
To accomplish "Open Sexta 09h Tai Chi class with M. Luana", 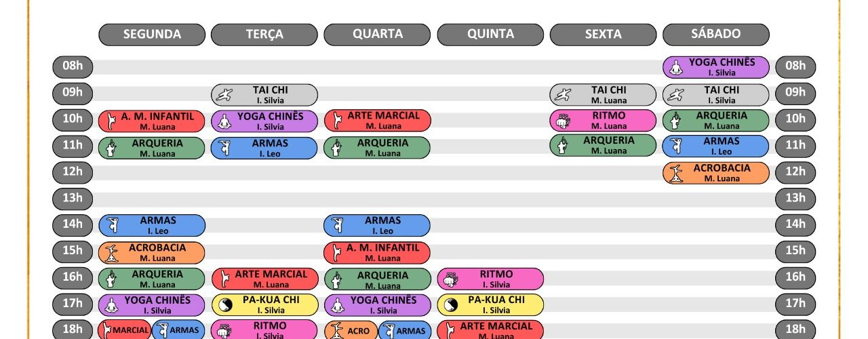I will (603, 95).
